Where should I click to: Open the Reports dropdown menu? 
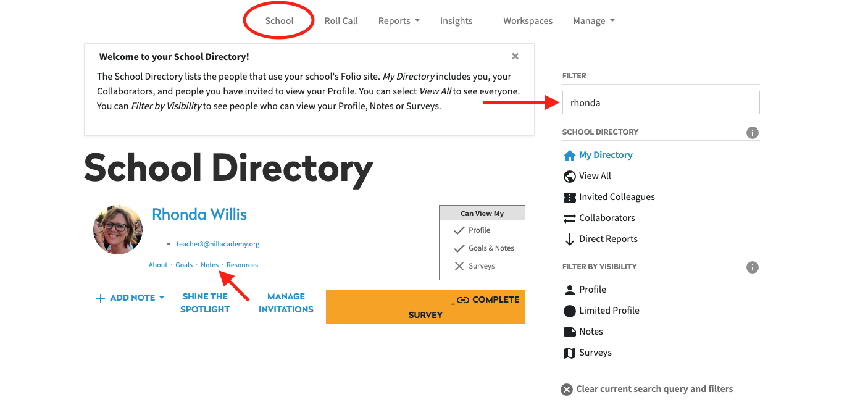click(398, 21)
